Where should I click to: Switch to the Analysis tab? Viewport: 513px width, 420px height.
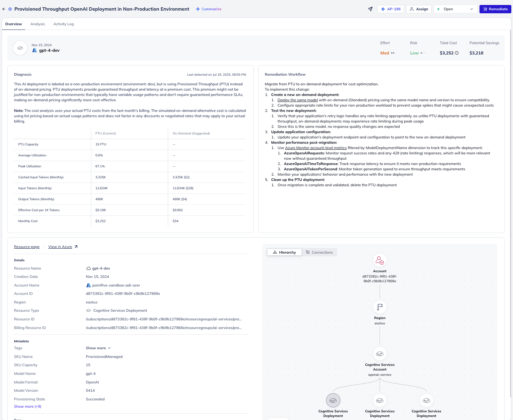click(x=37, y=24)
